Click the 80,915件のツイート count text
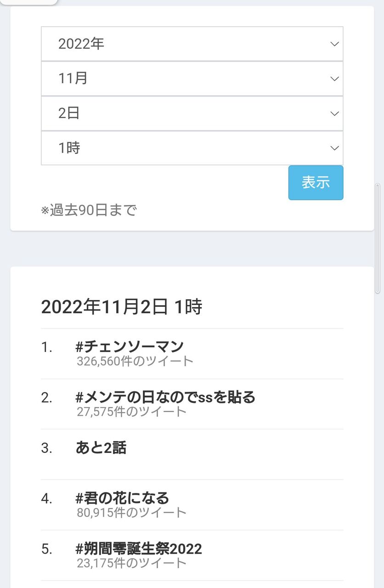Viewport: 384px width, 588px height. [x=132, y=513]
